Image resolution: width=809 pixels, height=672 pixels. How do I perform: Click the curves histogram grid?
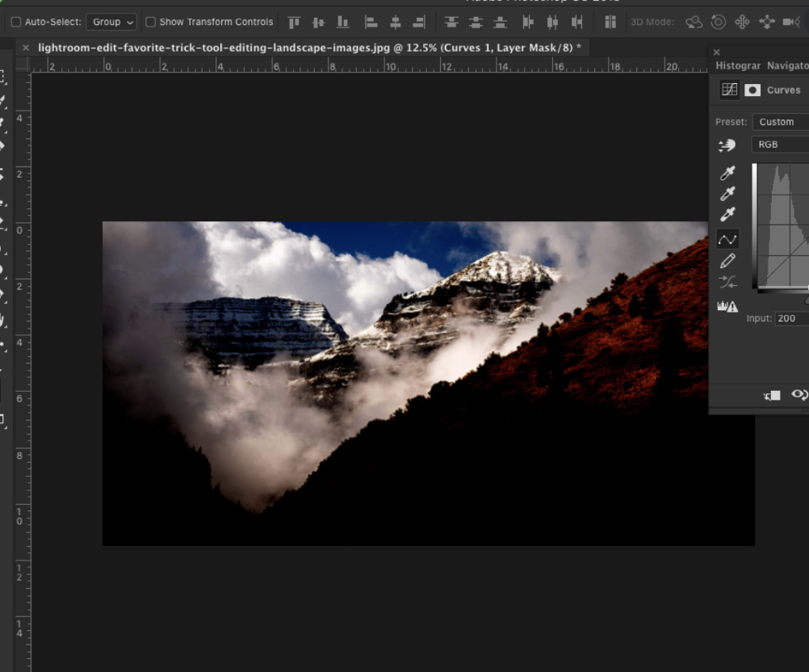tap(783, 225)
